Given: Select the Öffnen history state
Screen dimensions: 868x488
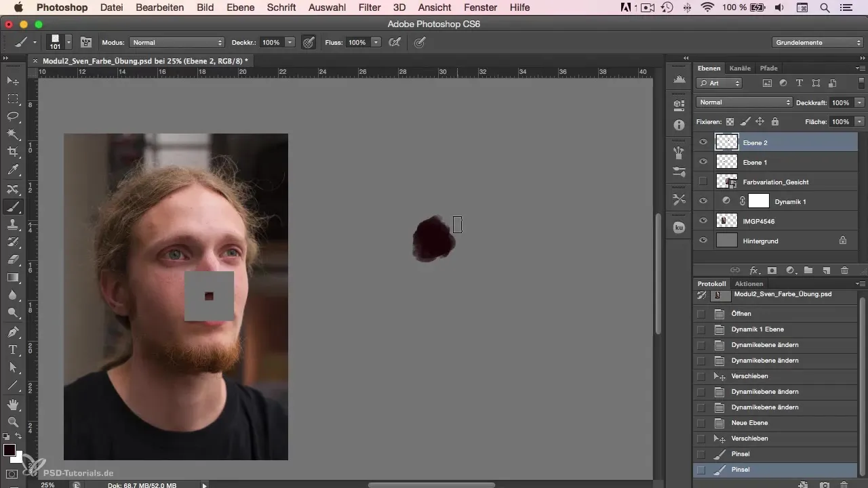Looking at the screenshot, I should (776, 314).
